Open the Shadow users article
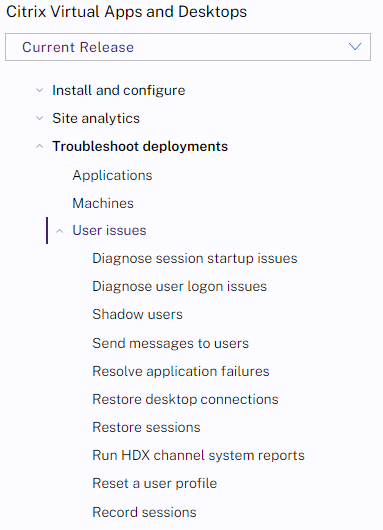 point(138,314)
